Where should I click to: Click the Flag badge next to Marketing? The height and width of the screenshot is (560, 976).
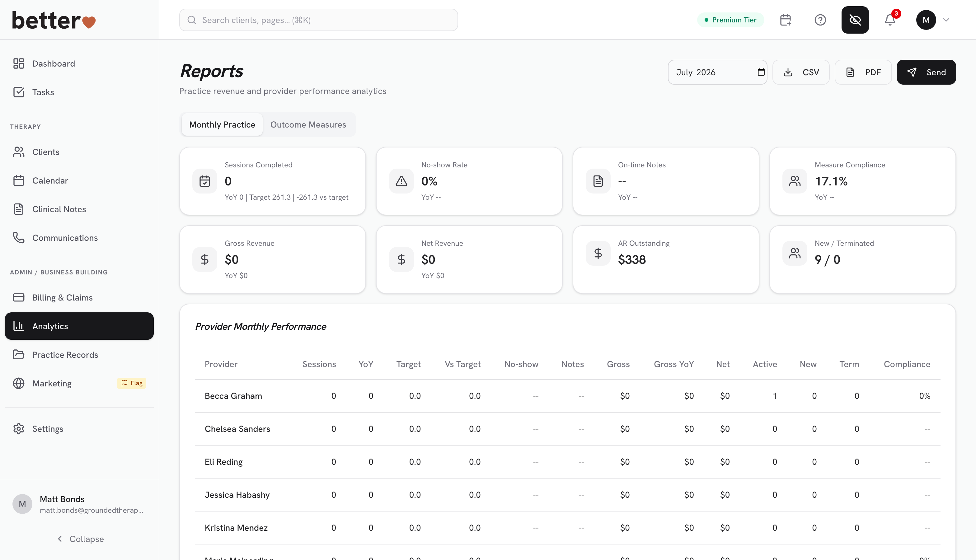pos(132,383)
